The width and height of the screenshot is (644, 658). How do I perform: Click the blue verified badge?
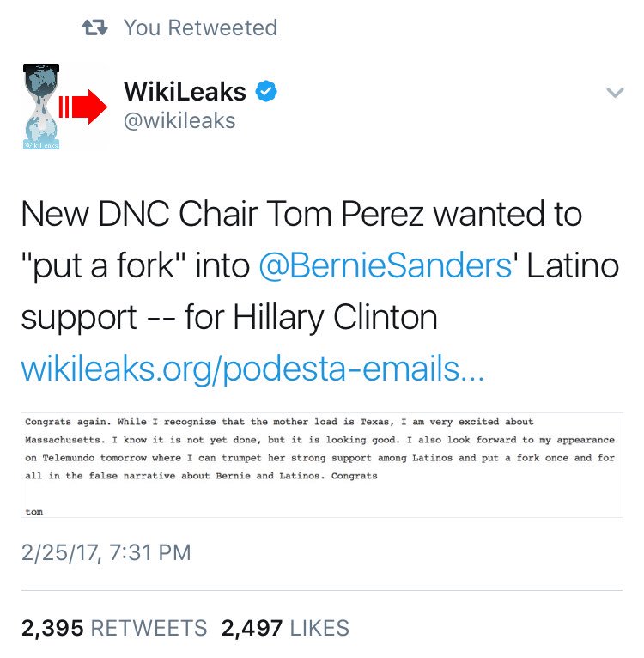pos(266,91)
